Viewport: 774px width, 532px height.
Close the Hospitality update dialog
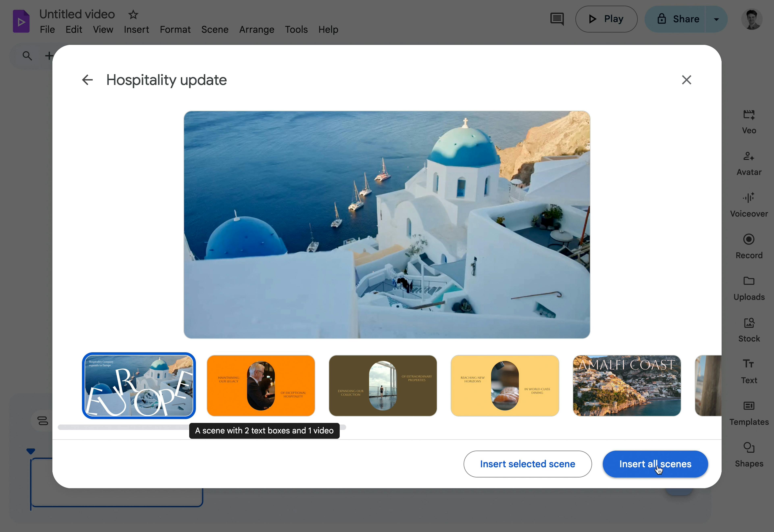686,80
